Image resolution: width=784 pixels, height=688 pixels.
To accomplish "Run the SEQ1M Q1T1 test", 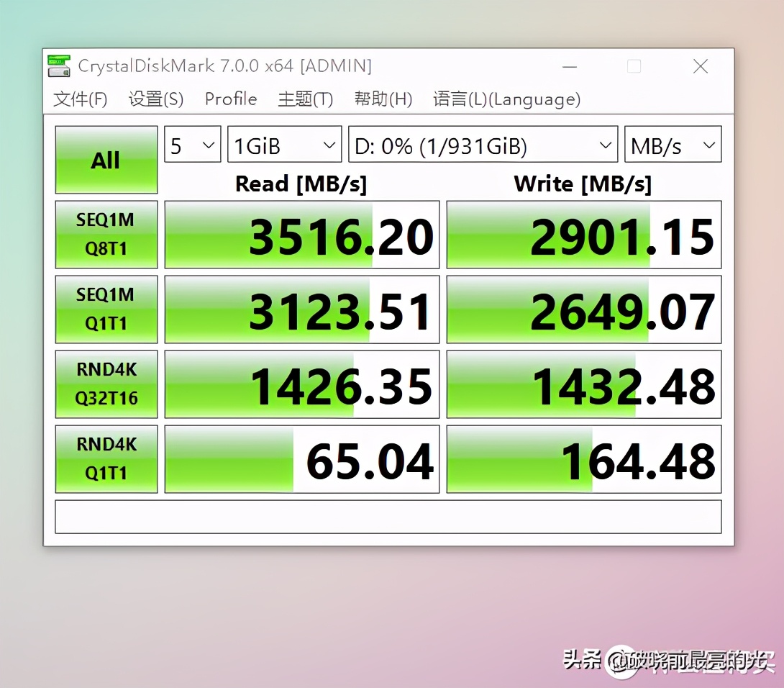I will (x=106, y=309).
